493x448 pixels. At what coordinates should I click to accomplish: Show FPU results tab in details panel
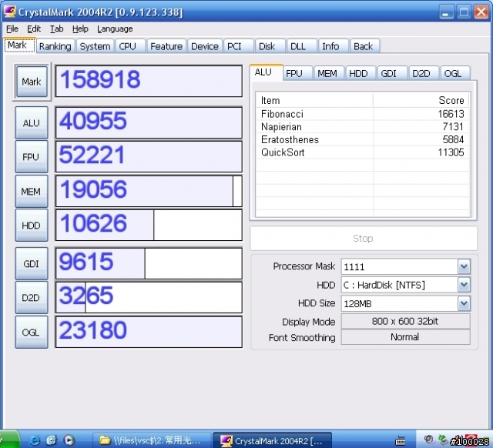[x=297, y=73]
